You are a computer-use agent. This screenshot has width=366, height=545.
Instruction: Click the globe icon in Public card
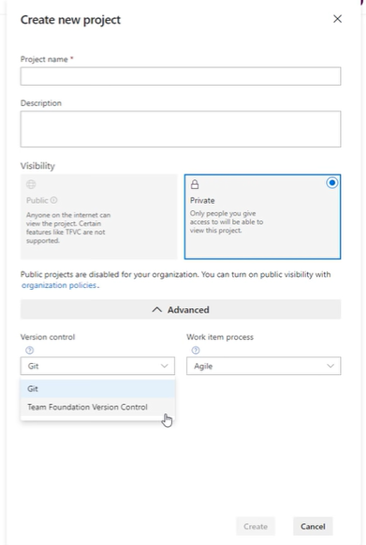pyautogui.click(x=31, y=184)
